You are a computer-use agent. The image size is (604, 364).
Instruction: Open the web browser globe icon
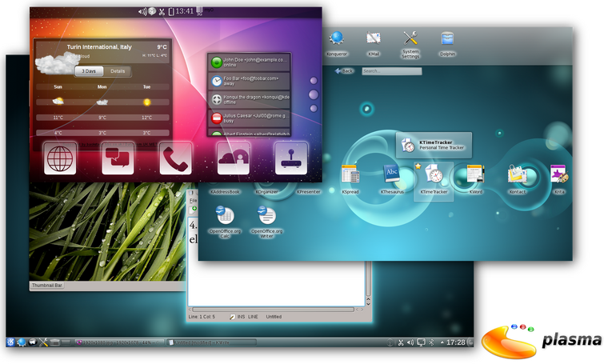pyautogui.click(x=60, y=158)
